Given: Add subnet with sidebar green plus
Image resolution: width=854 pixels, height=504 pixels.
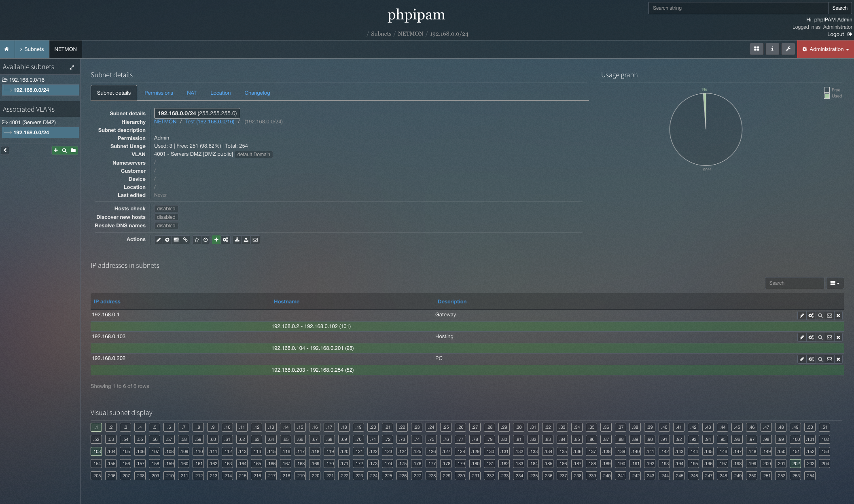Looking at the screenshot, I should (56, 150).
